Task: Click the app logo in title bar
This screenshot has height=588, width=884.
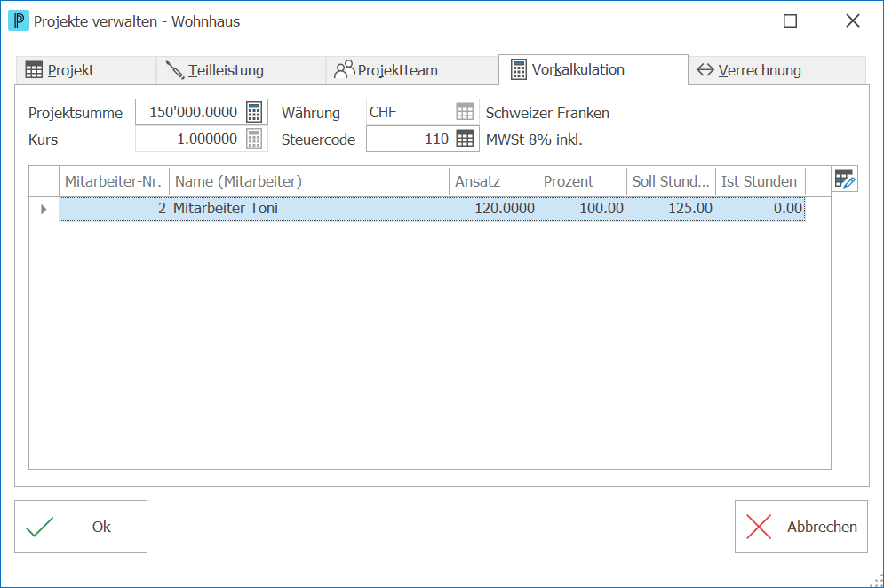Action: point(19,20)
